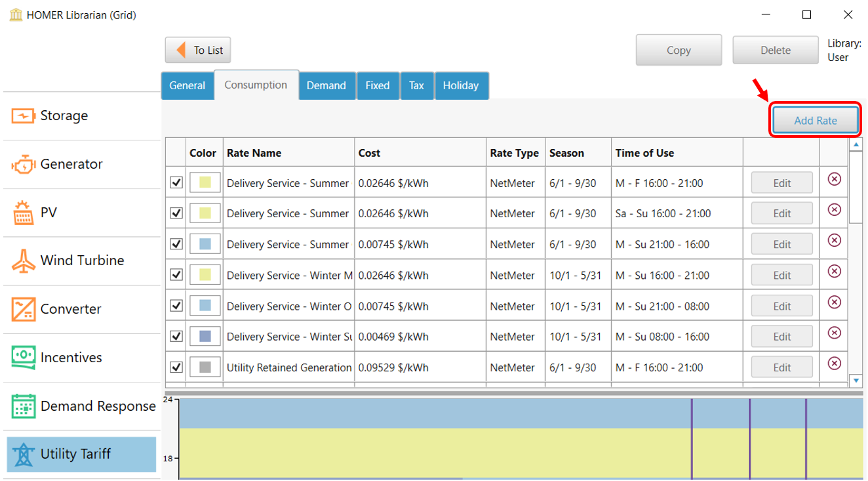Disable the Utility Retained Generation rate checkbox
Viewport: 868px width, 481px height.
pos(176,367)
